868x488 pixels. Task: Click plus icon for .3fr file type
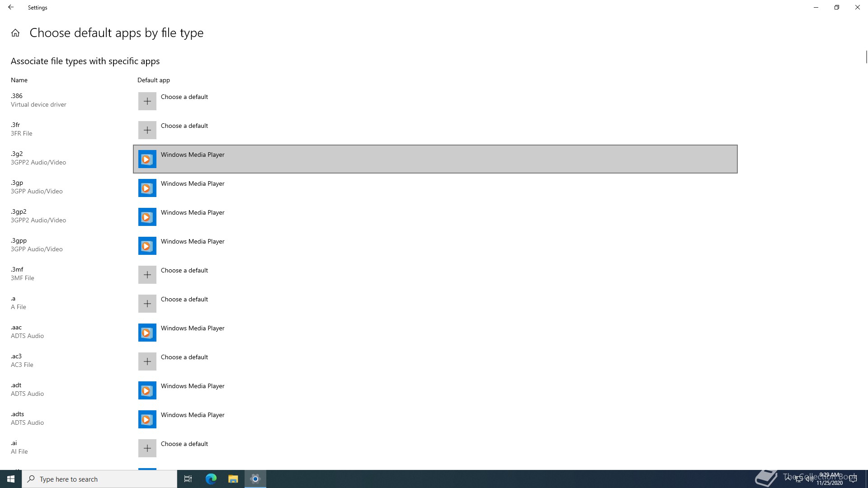pyautogui.click(x=147, y=130)
